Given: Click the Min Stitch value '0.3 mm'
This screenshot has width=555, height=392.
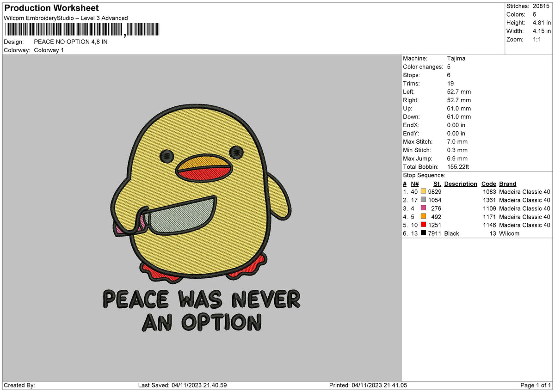Looking at the screenshot, I should click(x=457, y=150).
